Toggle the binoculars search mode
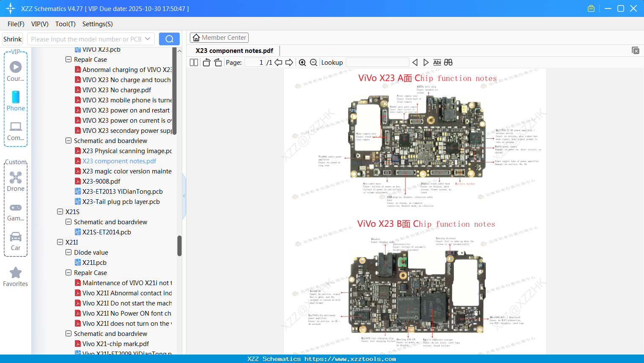This screenshot has width=644, height=363. 448,62
